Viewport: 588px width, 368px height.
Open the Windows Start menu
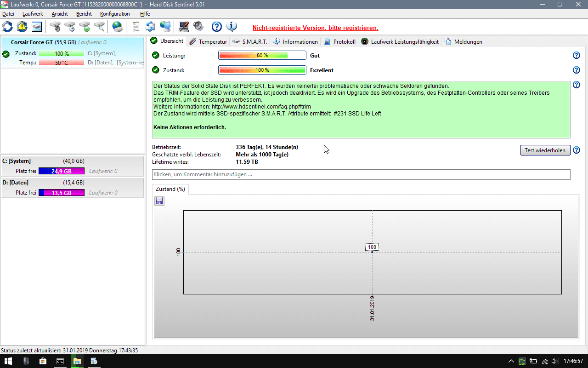tap(8, 361)
